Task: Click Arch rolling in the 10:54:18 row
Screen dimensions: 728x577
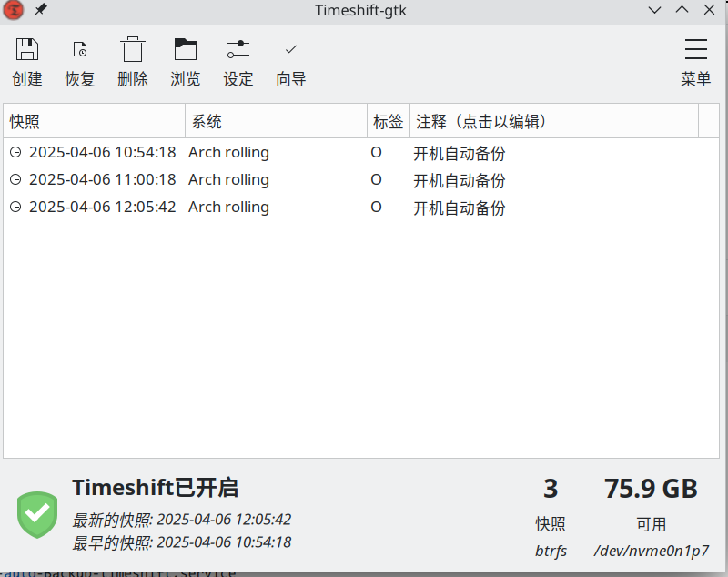Action: (229, 153)
